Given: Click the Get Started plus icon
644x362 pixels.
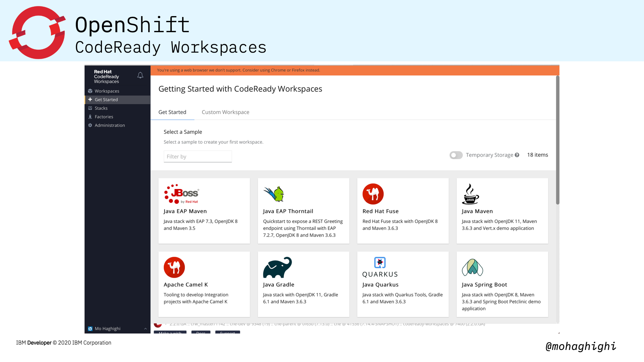Looking at the screenshot, I should click(x=90, y=100).
